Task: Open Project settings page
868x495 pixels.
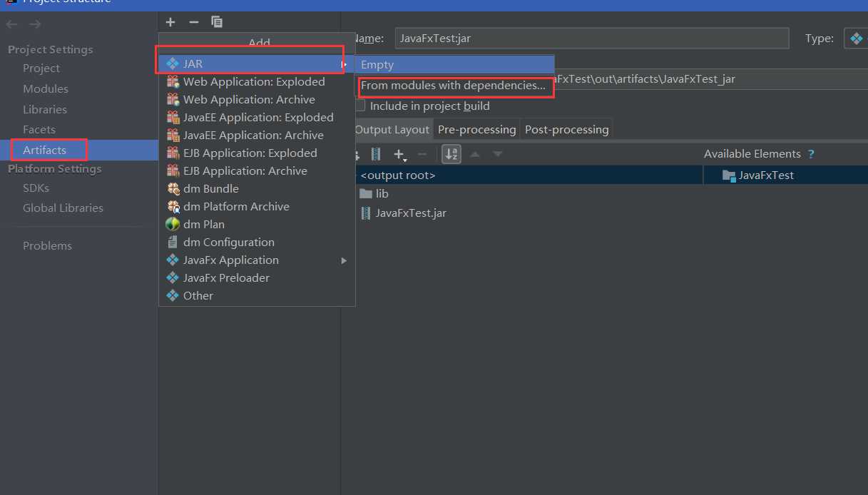Action: (41, 68)
